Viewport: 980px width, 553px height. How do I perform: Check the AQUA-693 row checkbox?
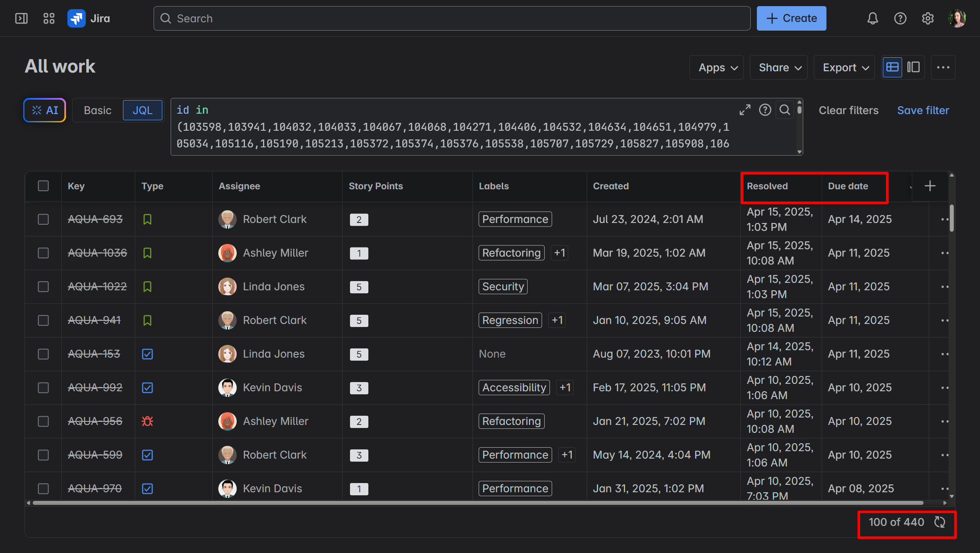(43, 219)
